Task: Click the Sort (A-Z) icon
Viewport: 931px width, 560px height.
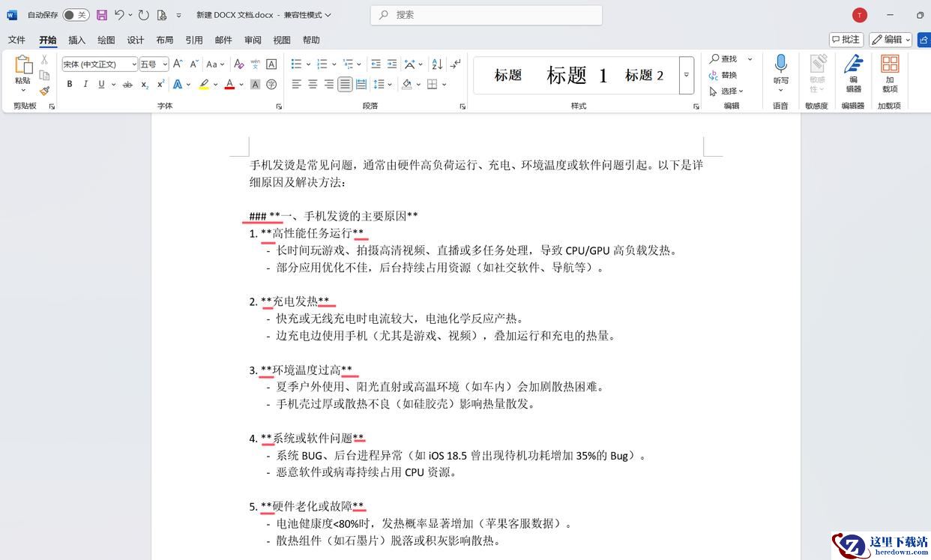Action: 437,64
